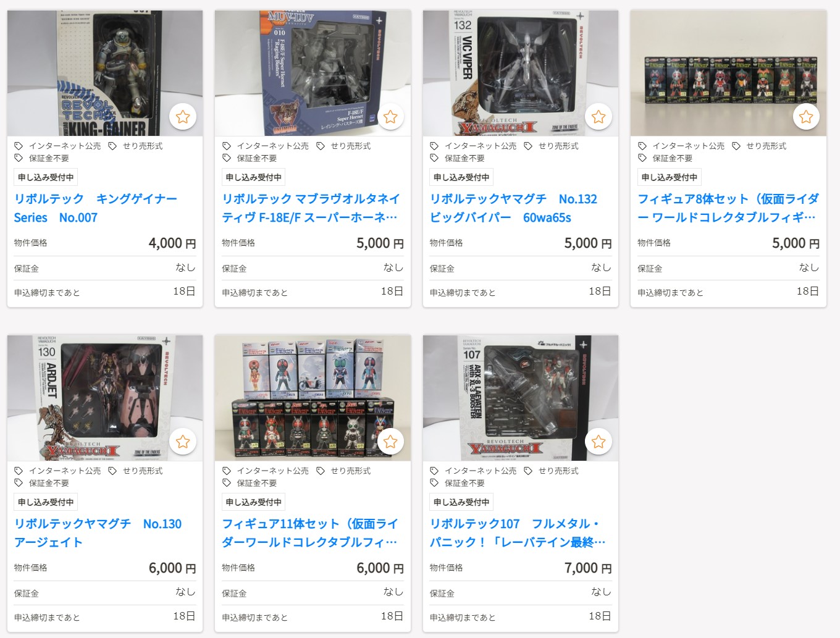Open リボルテック キングゲイナー Series No.007 link

click(x=96, y=208)
